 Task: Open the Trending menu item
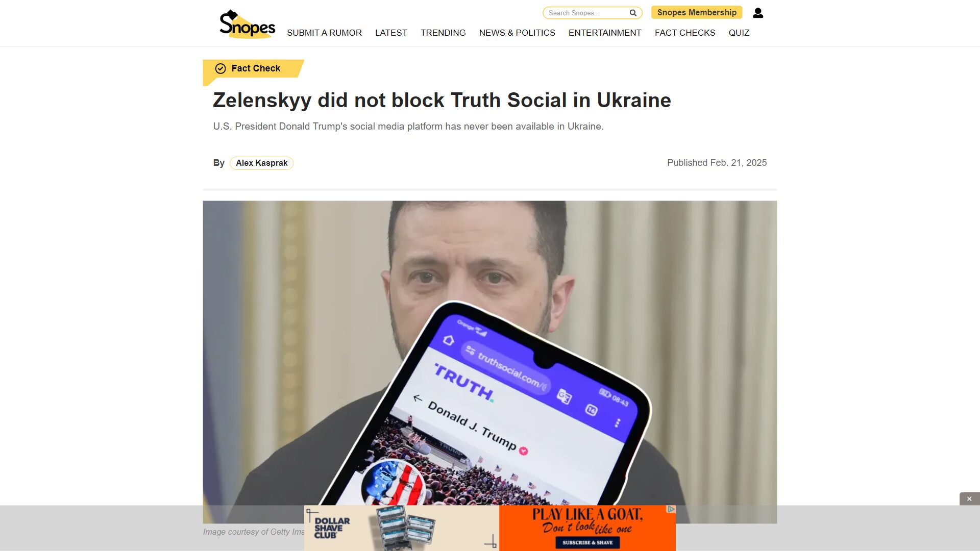click(443, 33)
